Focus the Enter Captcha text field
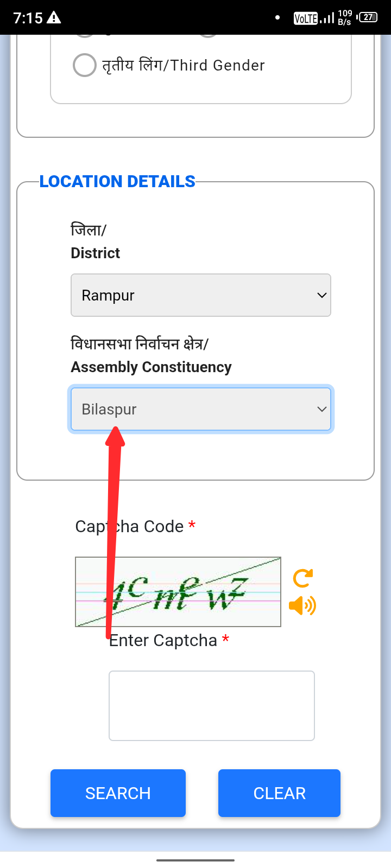 pyautogui.click(x=211, y=705)
